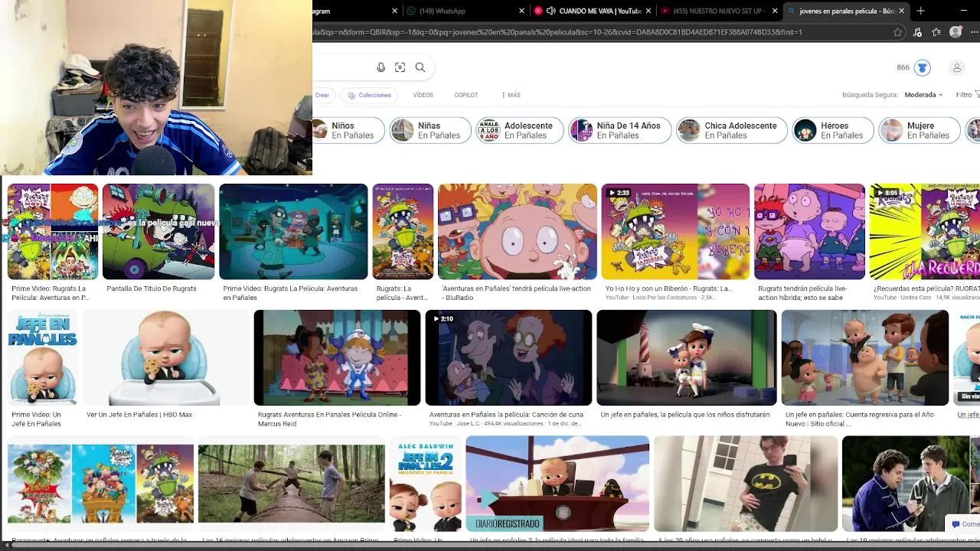
Task: Open the Jefe en Pañales 2 Alec Baldwin poster
Action: (426, 484)
